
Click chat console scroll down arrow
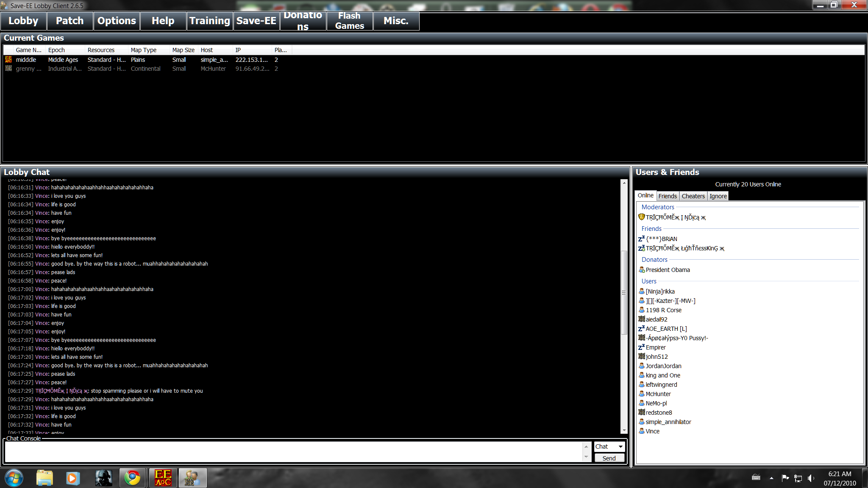[586, 457]
